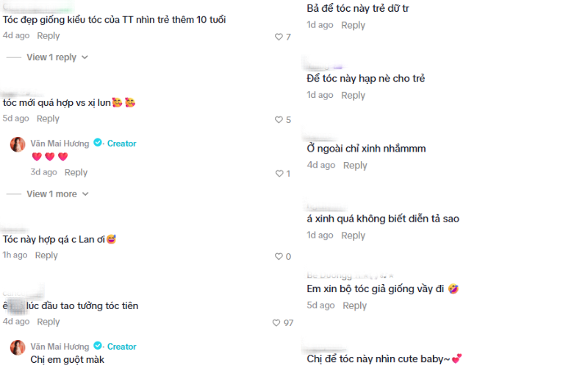Screen dimensions: 588x368
Task: Reply to 'Bà để tóc này trẻ' comment
Action: click(x=353, y=25)
